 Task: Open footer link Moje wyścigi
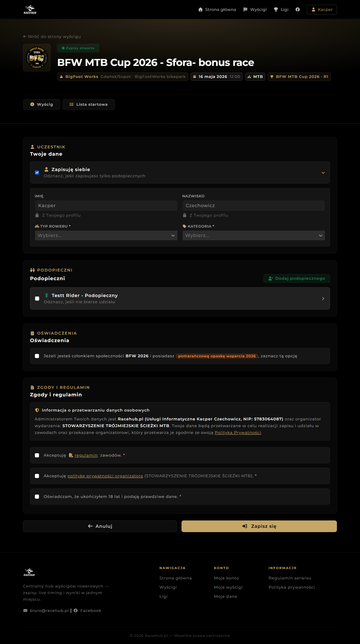pyautogui.click(x=228, y=587)
